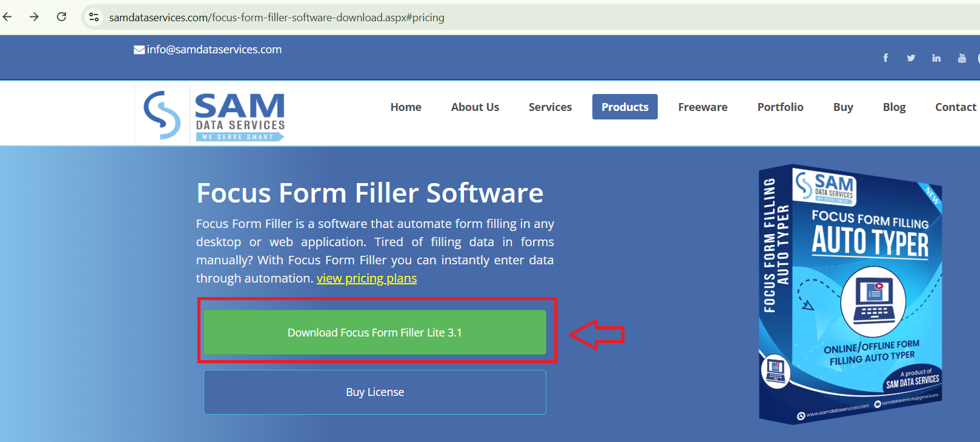Open the YouTube icon in the top bar
Image resolution: width=980 pixels, height=442 pixels.
pos(962,58)
